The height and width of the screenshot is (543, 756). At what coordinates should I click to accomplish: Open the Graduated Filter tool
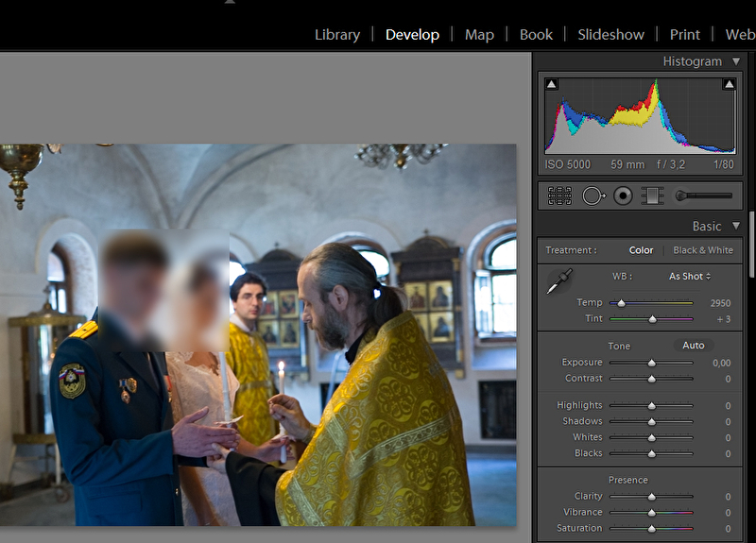tap(652, 195)
